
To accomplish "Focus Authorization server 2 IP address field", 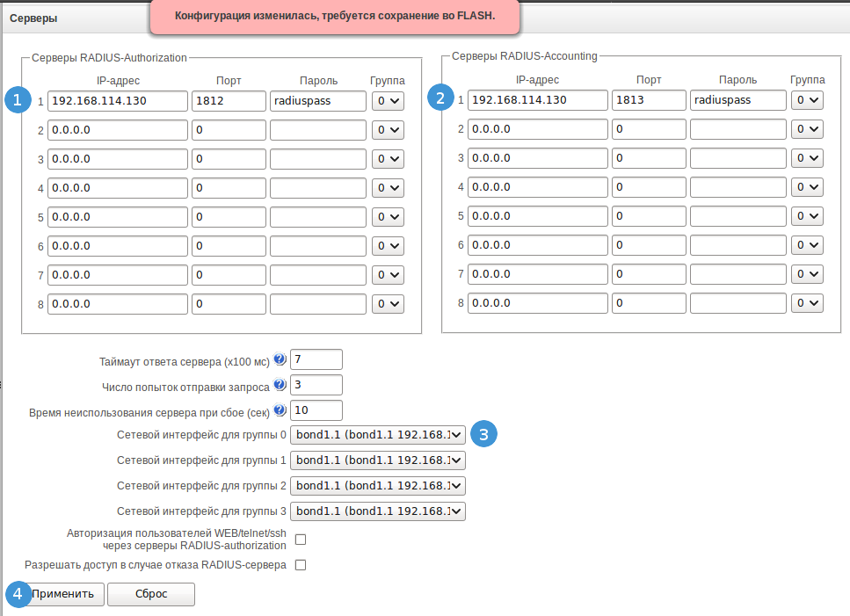I will 118,130.
